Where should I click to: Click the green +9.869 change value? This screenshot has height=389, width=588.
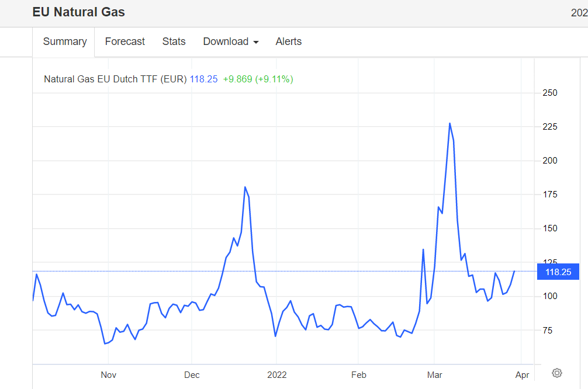pos(237,79)
